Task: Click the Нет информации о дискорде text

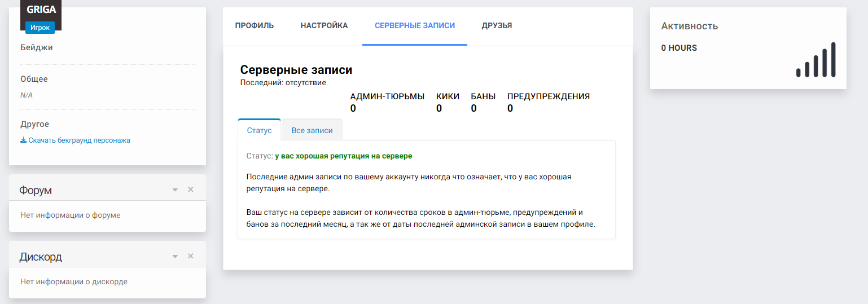Action: pos(74,281)
